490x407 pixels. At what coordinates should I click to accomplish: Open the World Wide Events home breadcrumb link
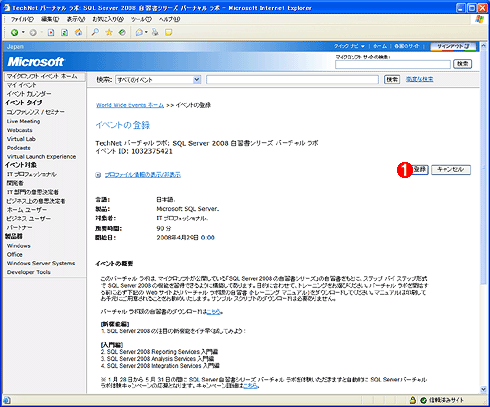point(130,105)
